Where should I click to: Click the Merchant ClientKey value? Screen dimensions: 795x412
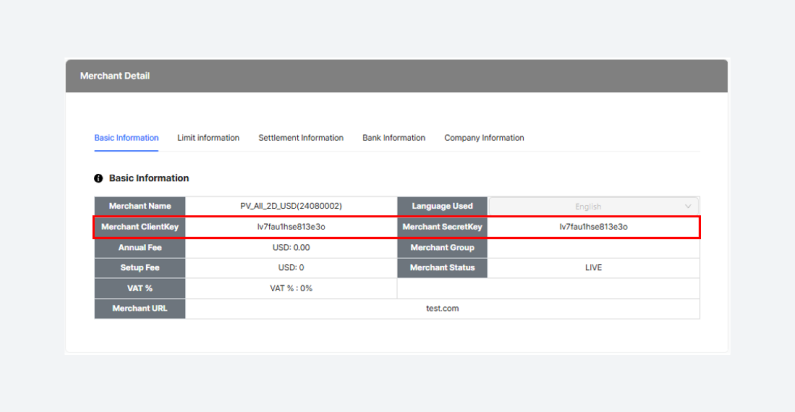point(291,227)
